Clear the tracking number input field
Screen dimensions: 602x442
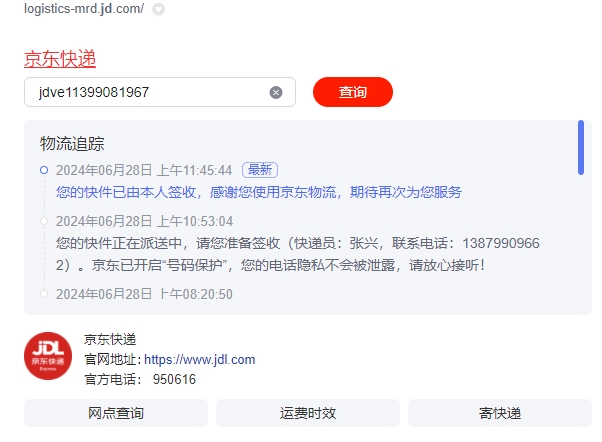click(x=276, y=92)
